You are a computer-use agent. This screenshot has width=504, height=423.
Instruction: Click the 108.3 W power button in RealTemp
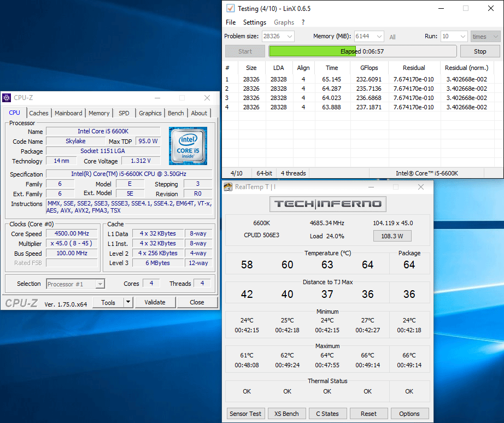point(392,236)
